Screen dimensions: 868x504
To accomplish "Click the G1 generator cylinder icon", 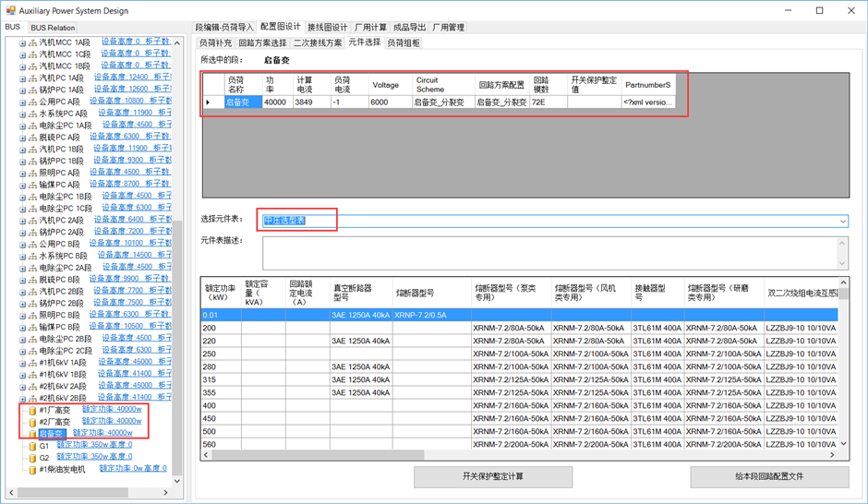I will [x=32, y=446].
